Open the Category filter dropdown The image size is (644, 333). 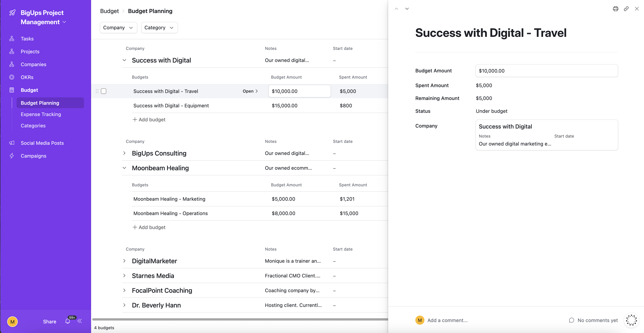pyautogui.click(x=159, y=28)
